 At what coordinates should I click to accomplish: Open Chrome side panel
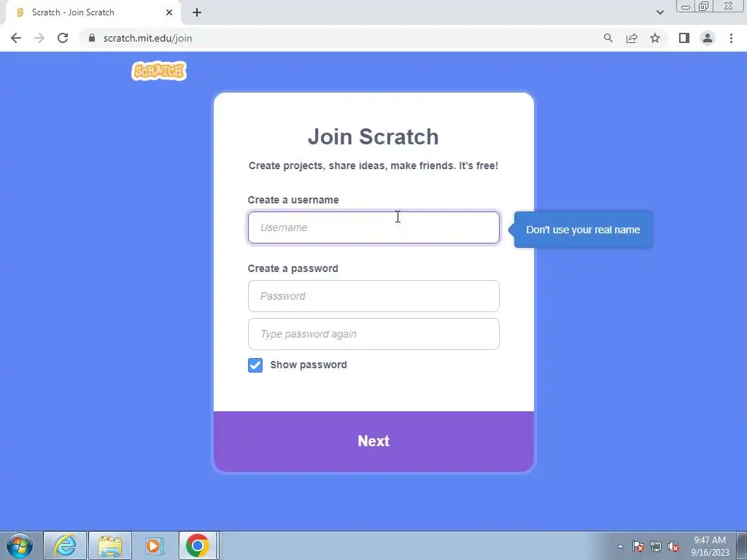[x=684, y=38]
